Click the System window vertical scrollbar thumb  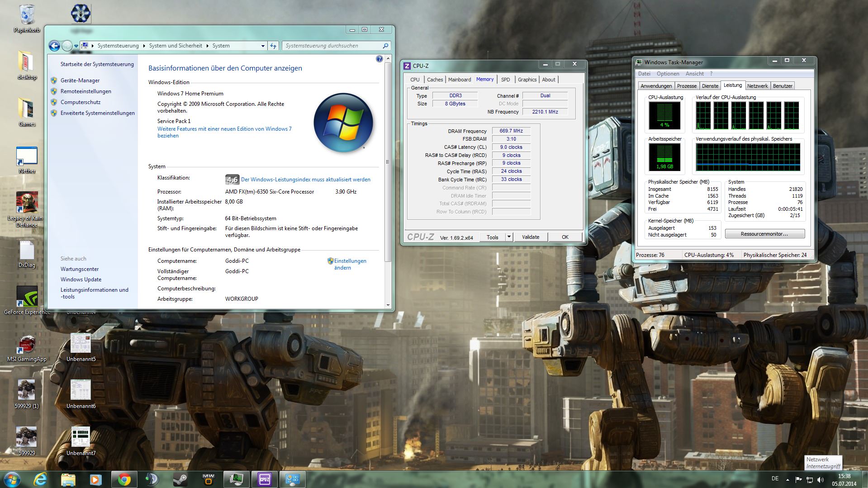tap(388, 161)
